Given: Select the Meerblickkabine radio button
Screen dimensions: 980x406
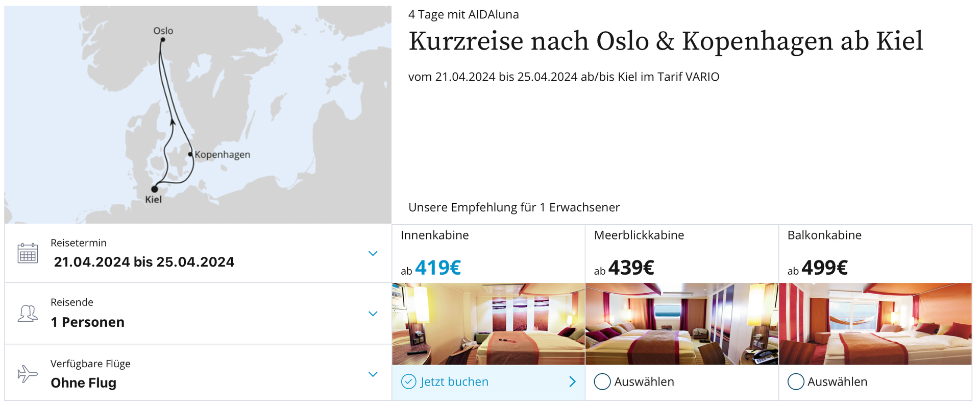Looking at the screenshot, I should coord(602,381).
